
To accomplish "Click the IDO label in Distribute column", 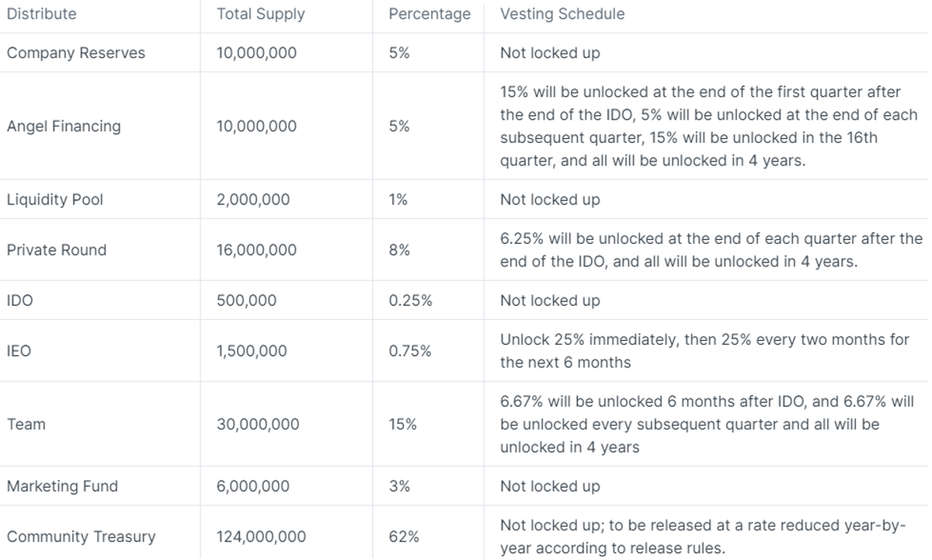I will pyautogui.click(x=20, y=301).
